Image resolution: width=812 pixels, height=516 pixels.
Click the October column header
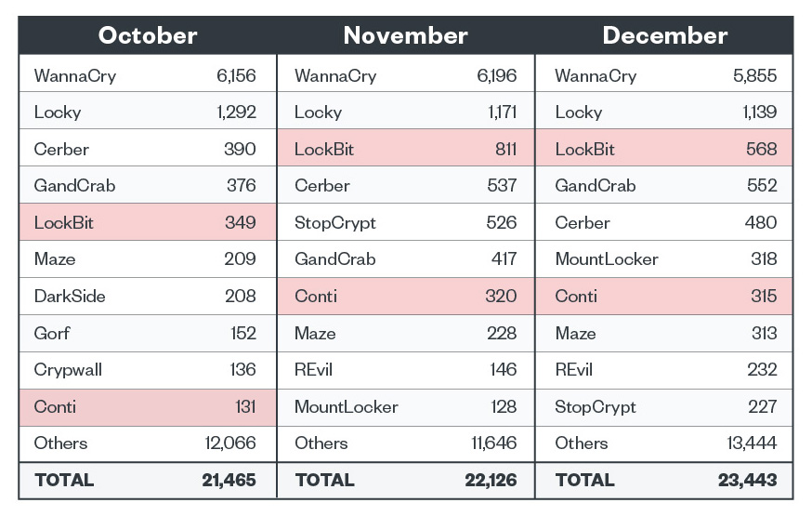coord(148,35)
